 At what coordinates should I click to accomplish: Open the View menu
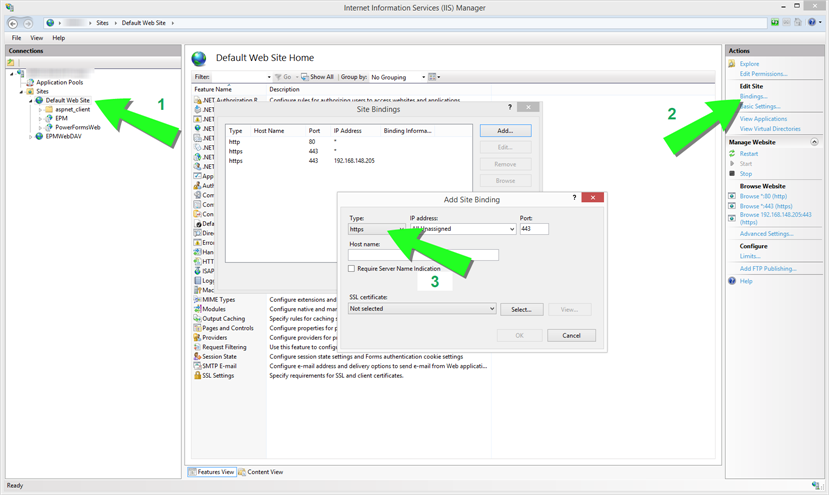36,38
